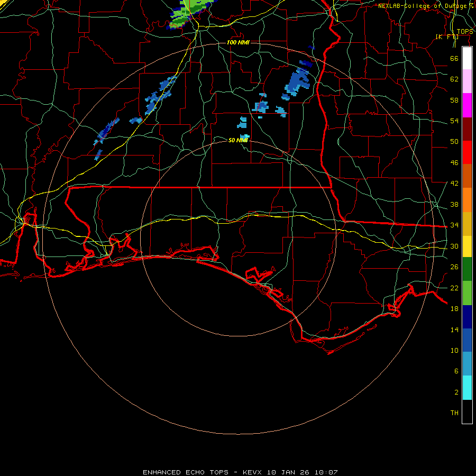Click the 66 legend value

tap(454, 58)
